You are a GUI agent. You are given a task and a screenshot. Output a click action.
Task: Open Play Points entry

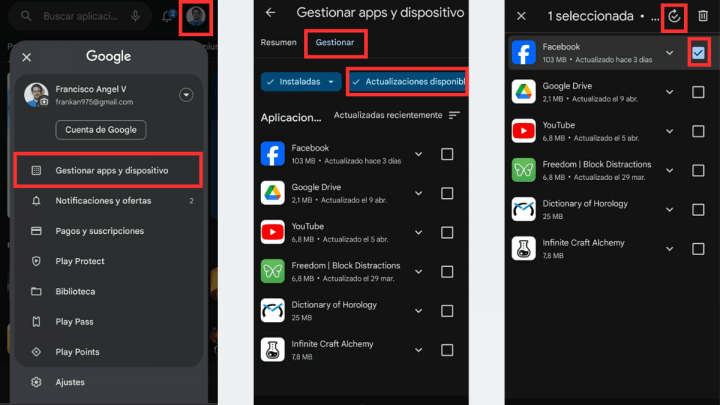(x=108, y=352)
